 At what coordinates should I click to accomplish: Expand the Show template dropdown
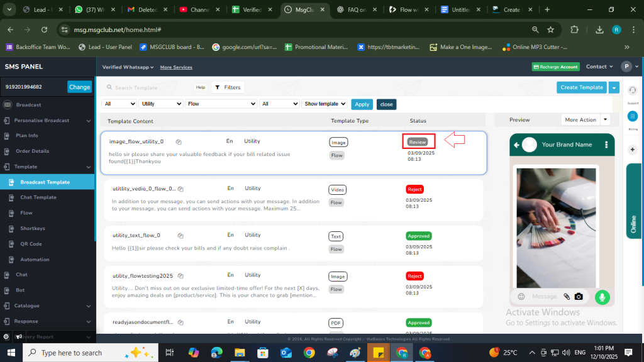[x=325, y=104]
